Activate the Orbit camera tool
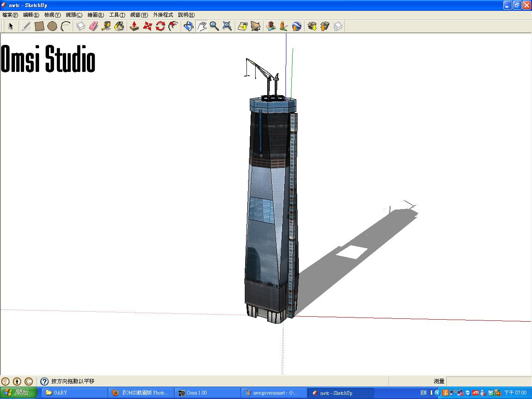 188,26
